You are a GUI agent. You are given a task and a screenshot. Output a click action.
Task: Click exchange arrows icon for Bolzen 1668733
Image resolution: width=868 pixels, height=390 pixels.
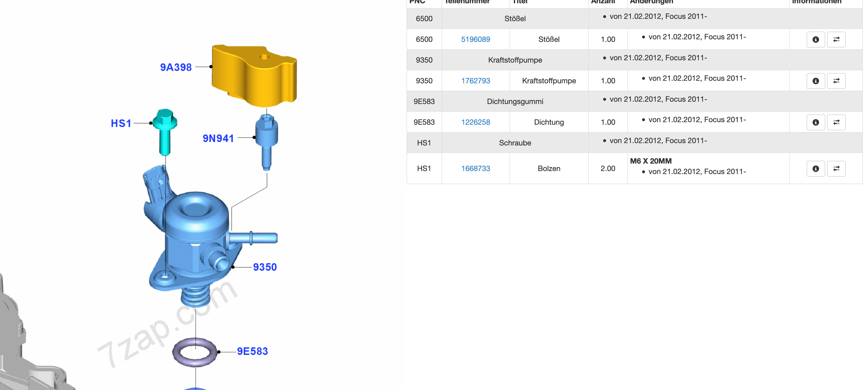pyautogui.click(x=836, y=169)
